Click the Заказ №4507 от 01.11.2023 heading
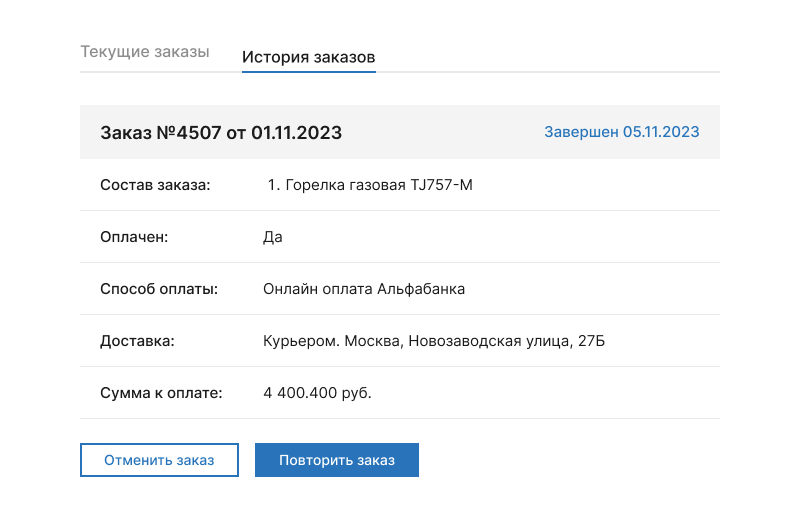Viewport: 800px width, 516px height. (x=221, y=133)
